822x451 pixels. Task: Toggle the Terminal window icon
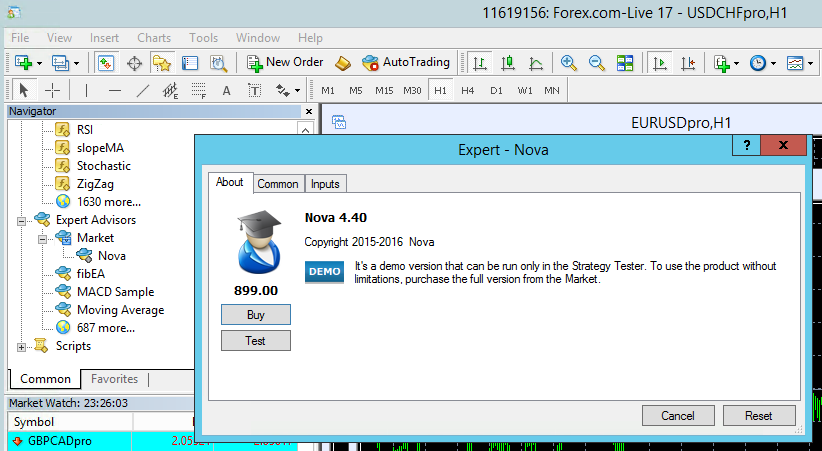(190, 63)
